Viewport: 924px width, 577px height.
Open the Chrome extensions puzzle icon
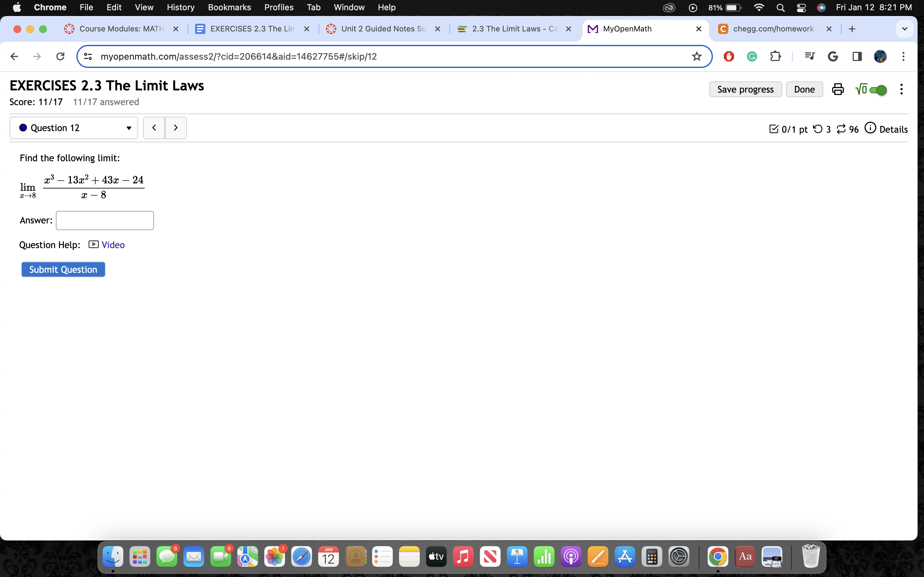pos(775,56)
